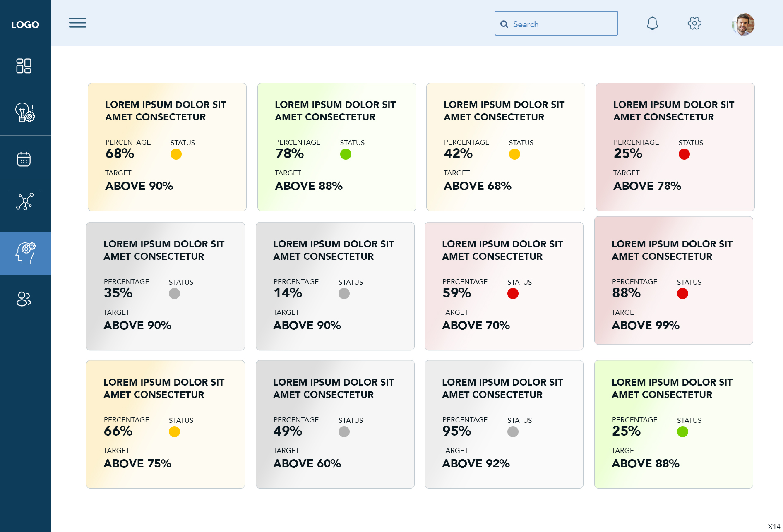Toggle the hamburger menu button
This screenshot has width=783, height=532.
(77, 23)
